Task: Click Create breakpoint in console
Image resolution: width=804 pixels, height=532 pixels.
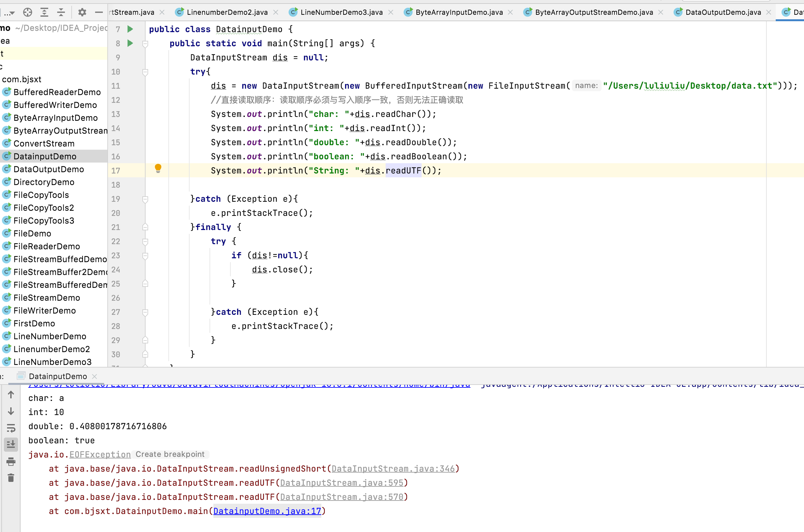Action: click(x=170, y=454)
